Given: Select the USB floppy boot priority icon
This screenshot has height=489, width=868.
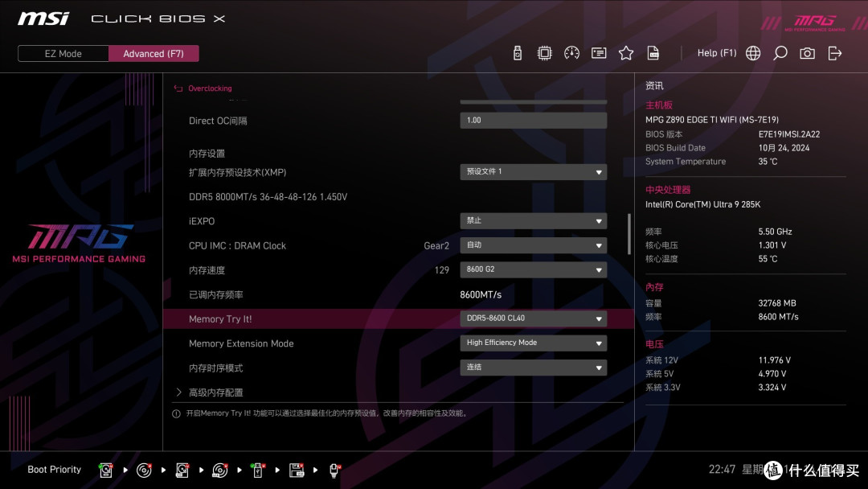Looking at the screenshot, I should point(296,471).
